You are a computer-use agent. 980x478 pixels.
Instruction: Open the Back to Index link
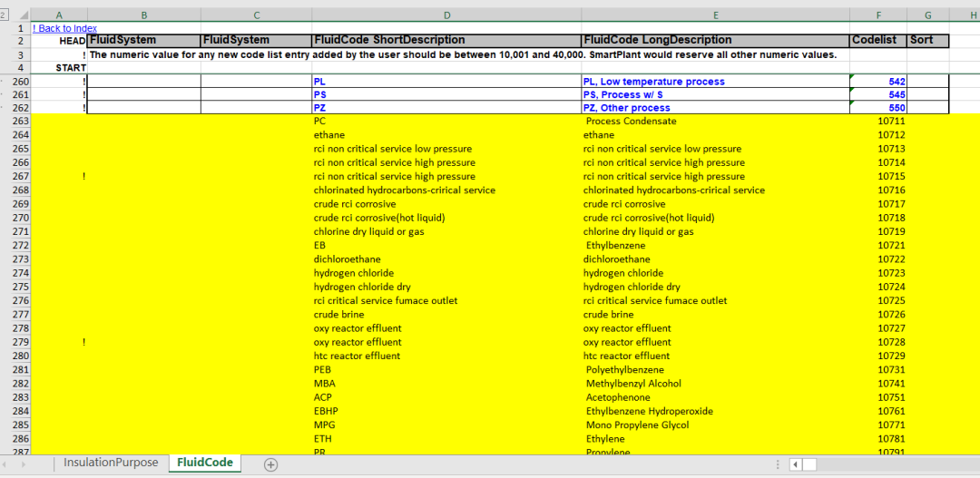[x=64, y=28]
